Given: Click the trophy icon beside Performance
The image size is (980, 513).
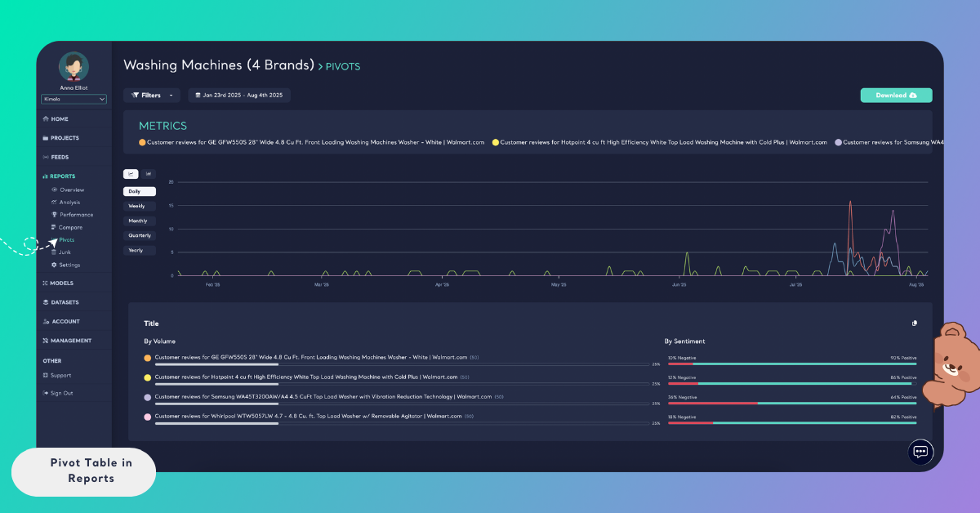Looking at the screenshot, I should [55, 215].
